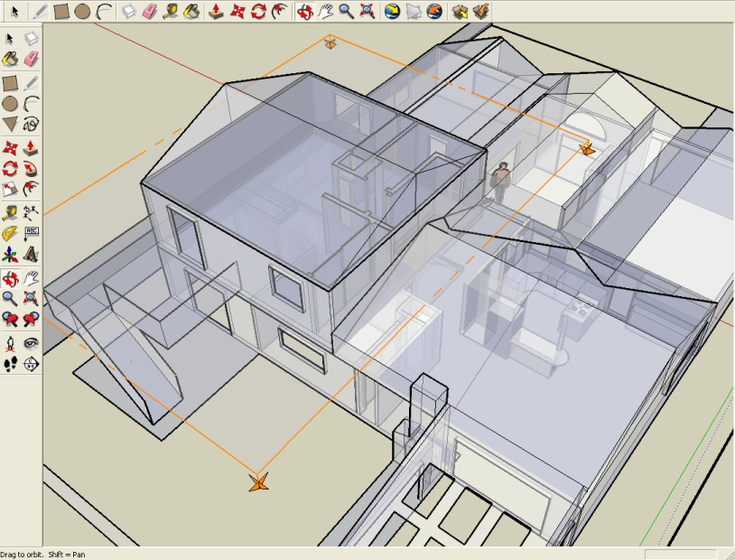
Task: Choose the Polygon drawing tool
Action: click(10, 125)
